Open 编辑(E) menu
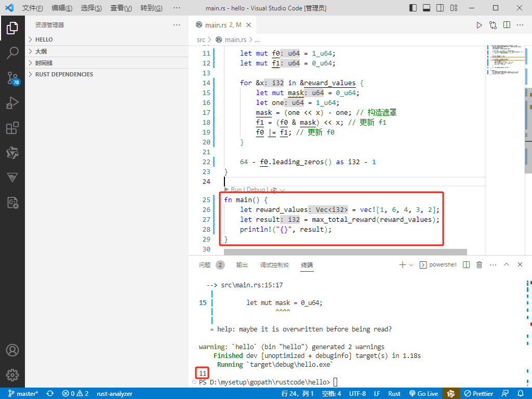 (x=62, y=8)
